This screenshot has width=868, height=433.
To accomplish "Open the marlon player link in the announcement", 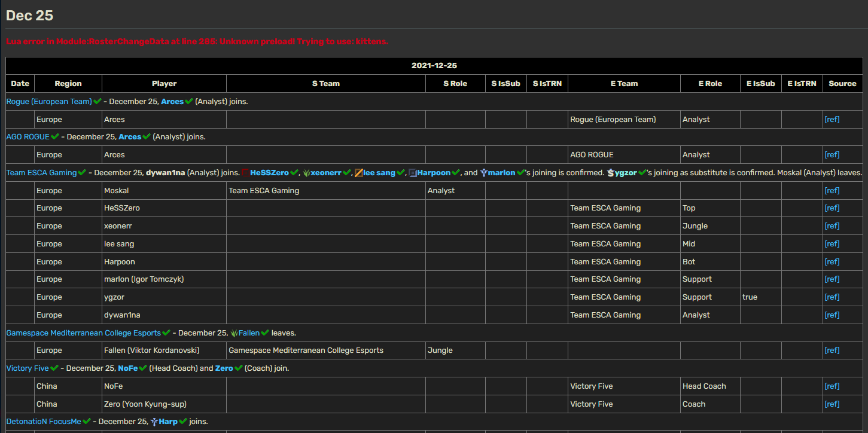I will [502, 173].
